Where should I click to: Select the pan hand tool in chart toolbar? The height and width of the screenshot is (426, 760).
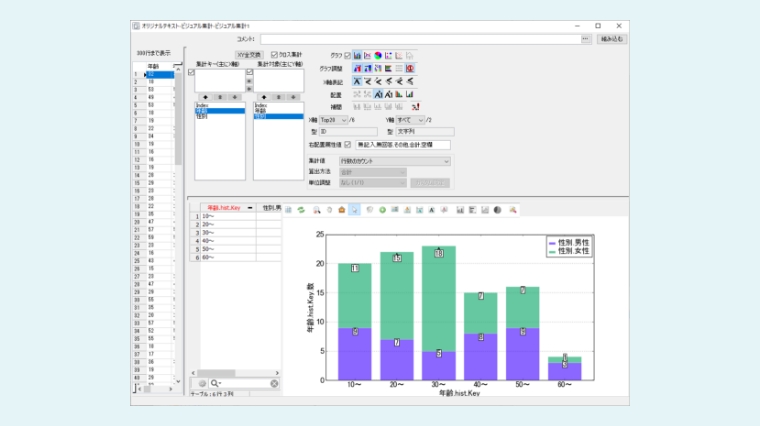click(329, 210)
